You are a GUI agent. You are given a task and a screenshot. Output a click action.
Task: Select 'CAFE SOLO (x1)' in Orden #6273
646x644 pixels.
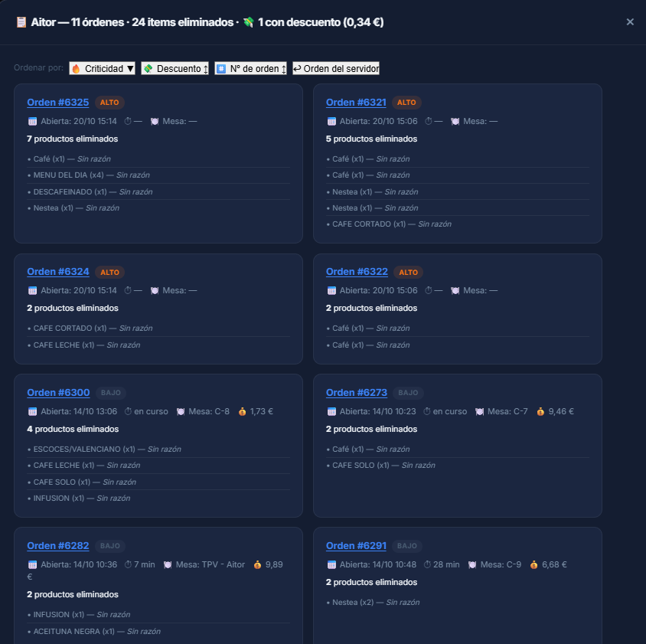click(x=457, y=465)
